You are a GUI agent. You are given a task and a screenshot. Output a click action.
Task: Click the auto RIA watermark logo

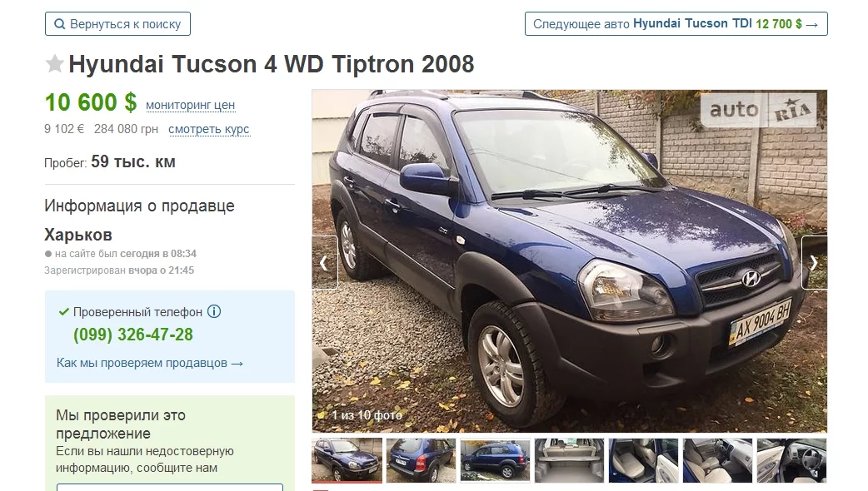pos(758,110)
